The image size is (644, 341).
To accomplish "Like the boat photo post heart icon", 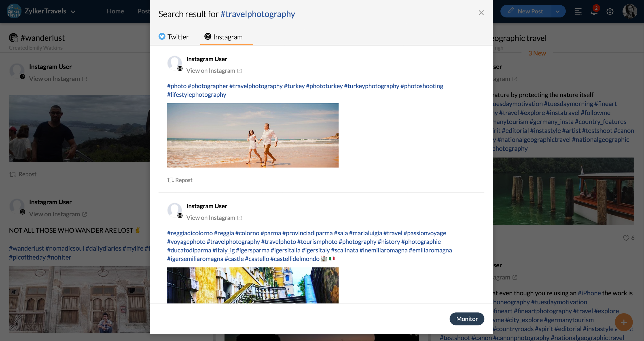I will click(x=626, y=238).
